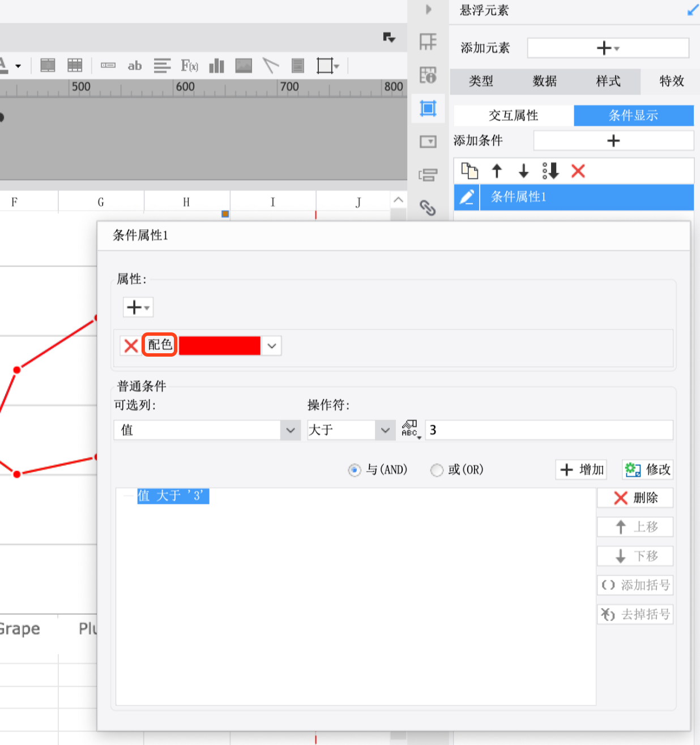Click the sort conditions icon
This screenshot has height=745, width=700.
[550, 170]
